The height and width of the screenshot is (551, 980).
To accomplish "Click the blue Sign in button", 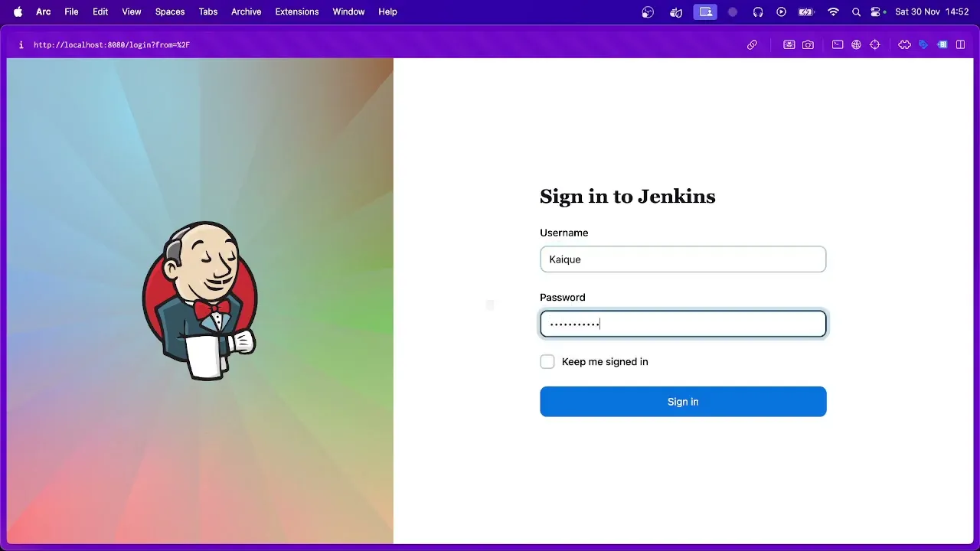I will (x=683, y=402).
